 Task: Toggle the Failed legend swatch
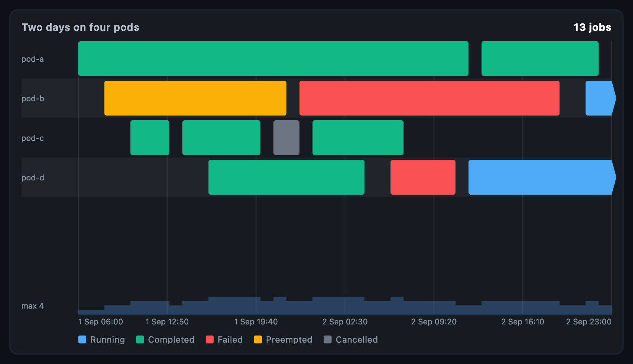tap(210, 339)
